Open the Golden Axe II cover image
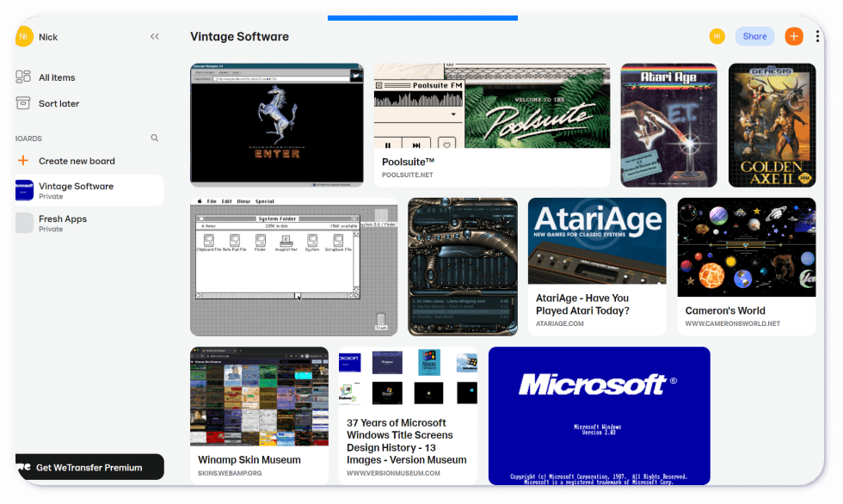The image size is (843, 504). coord(772,126)
